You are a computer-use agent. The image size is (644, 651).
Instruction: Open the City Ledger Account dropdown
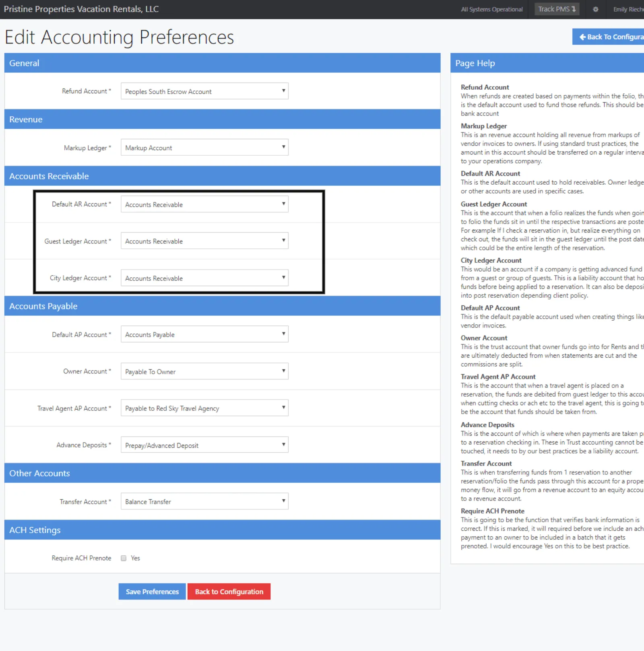(204, 278)
